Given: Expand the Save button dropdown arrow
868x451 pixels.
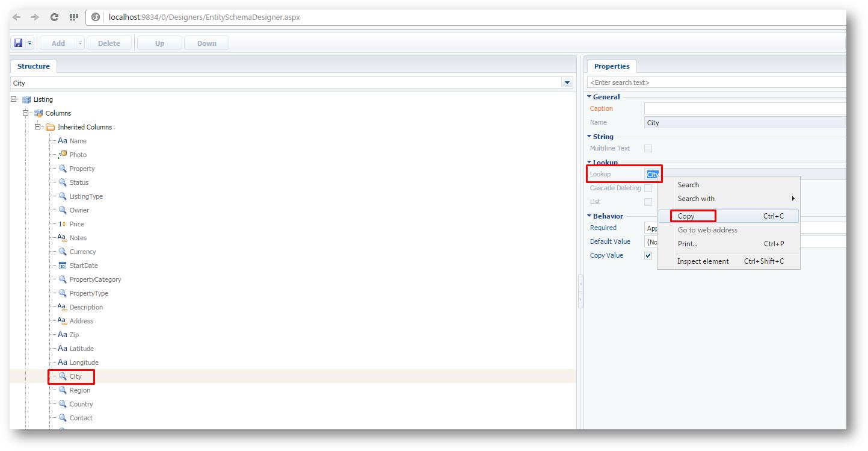Looking at the screenshot, I should click(x=31, y=42).
